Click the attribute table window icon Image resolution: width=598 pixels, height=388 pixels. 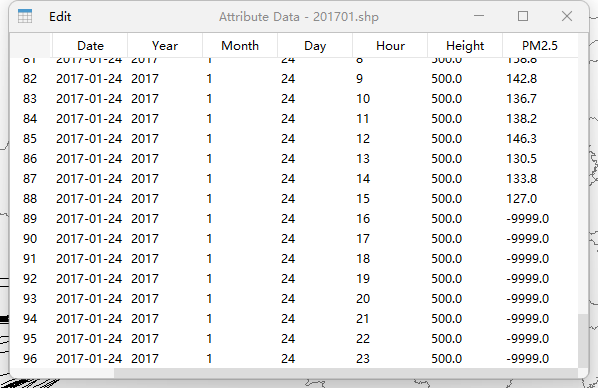tap(25, 16)
